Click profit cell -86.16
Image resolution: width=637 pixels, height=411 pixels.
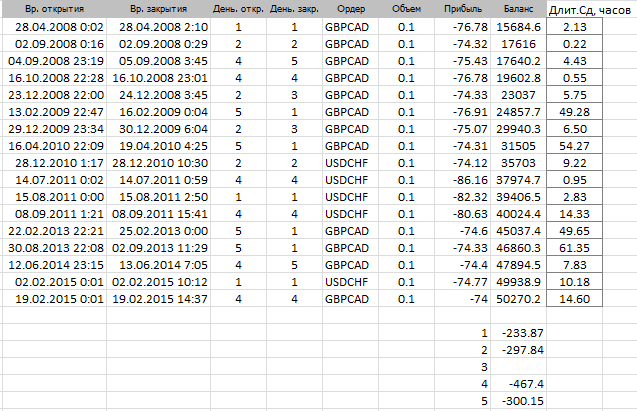pyautogui.click(x=463, y=180)
